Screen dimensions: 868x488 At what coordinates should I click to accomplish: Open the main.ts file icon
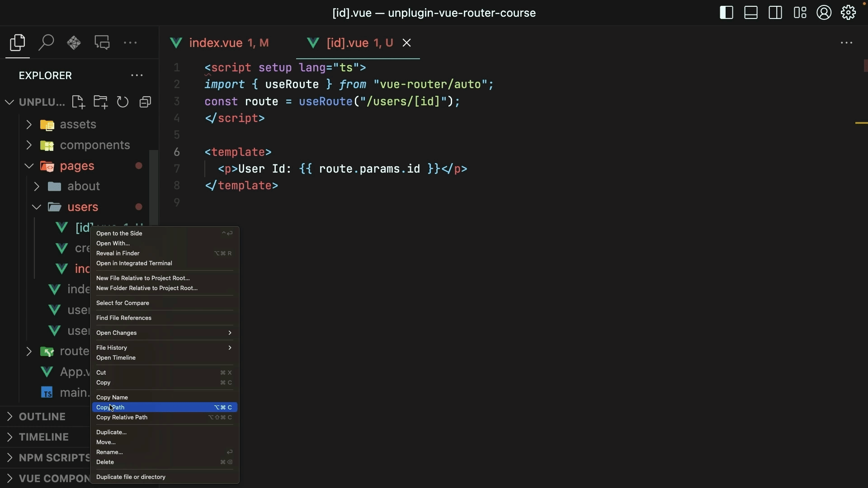tap(47, 392)
